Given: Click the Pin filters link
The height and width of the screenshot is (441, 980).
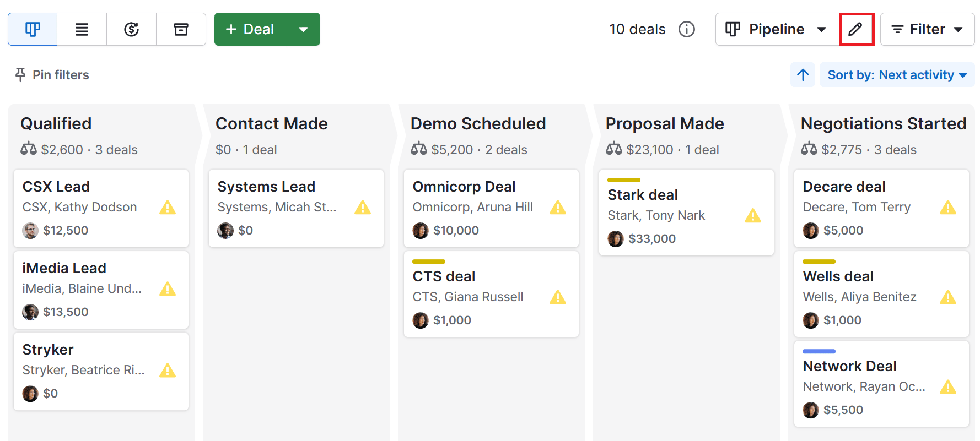Looking at the screenshot, I should click(x=61, y=75).
